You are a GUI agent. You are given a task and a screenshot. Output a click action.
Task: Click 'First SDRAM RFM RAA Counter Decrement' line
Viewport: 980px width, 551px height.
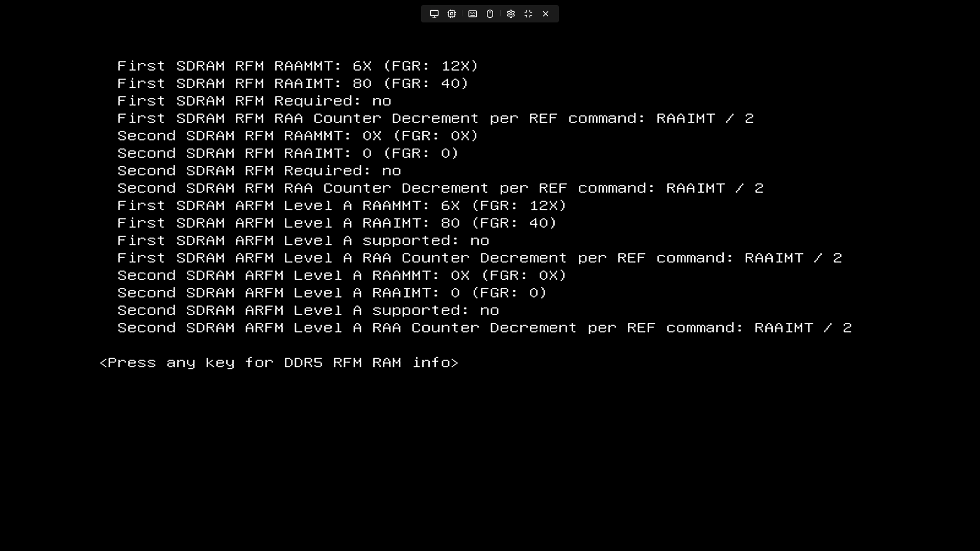click(435, 119)
